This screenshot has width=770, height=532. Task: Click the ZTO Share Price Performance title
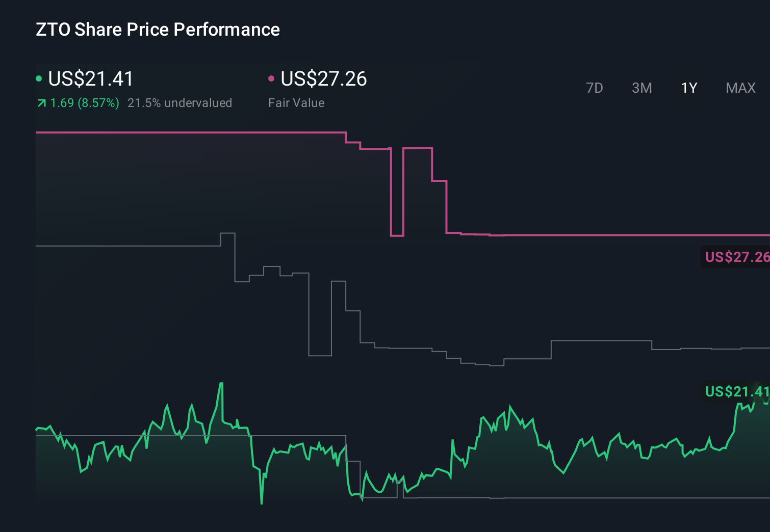tap(157, 30)
